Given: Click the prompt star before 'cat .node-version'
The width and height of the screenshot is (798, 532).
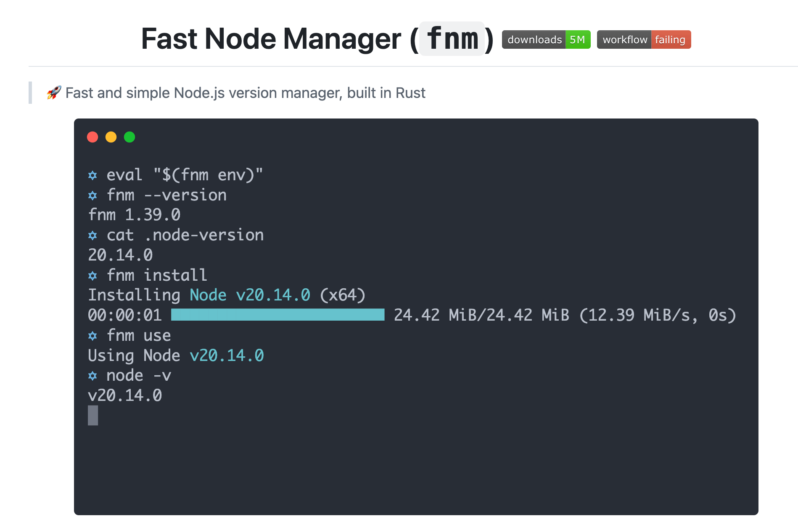Looking at the screenshot, I should [x=92, y=235].
